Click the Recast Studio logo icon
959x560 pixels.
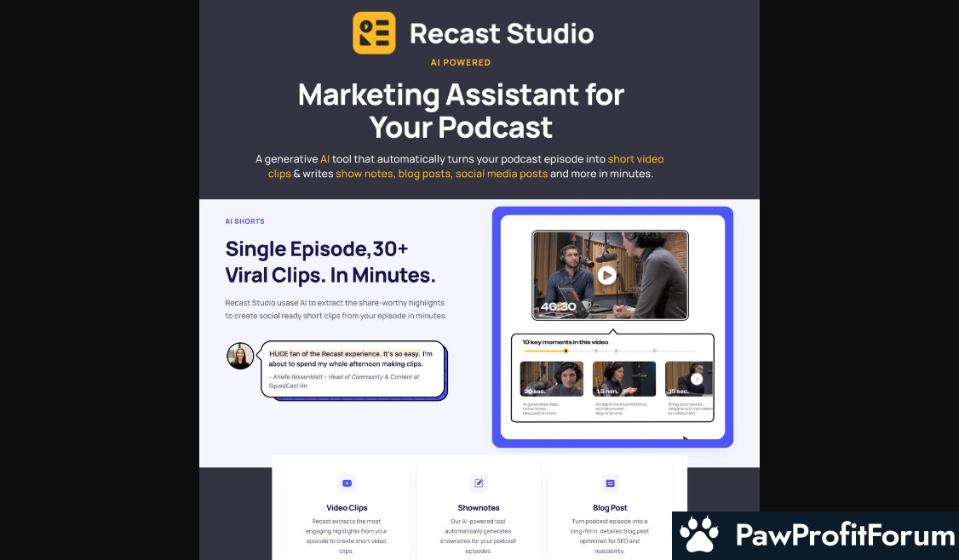[x=374, y=33]
